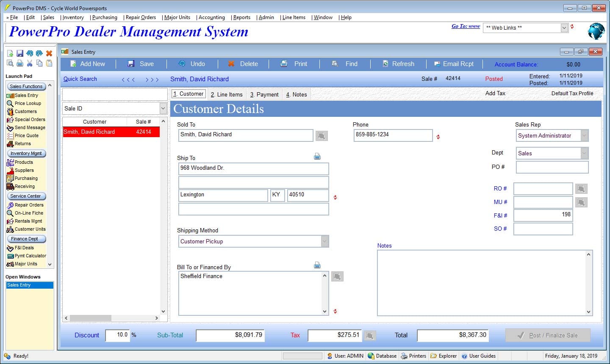This screenshot has height=364, width=610.
Task: Open Customers in Launch Pad
Action: click(x=22, y=111)
